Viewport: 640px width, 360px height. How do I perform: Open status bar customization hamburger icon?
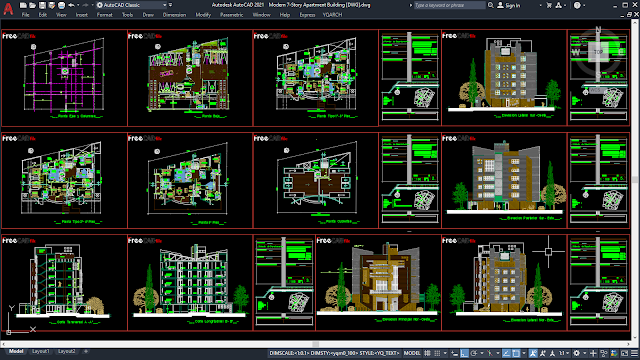(634, 353)
